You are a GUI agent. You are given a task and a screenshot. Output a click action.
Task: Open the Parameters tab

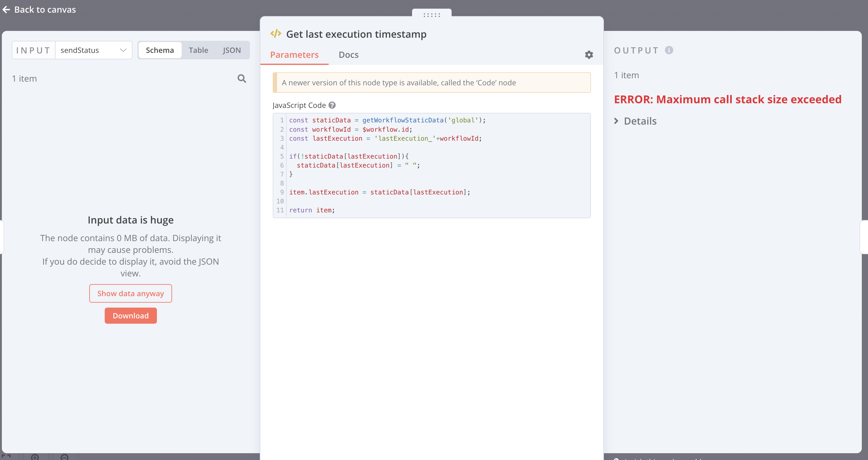294,55
